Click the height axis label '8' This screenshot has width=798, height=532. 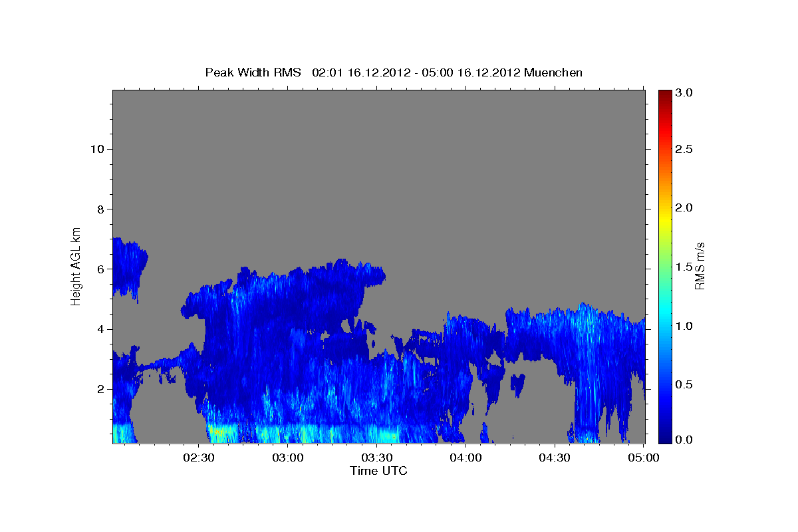point(99,209)
